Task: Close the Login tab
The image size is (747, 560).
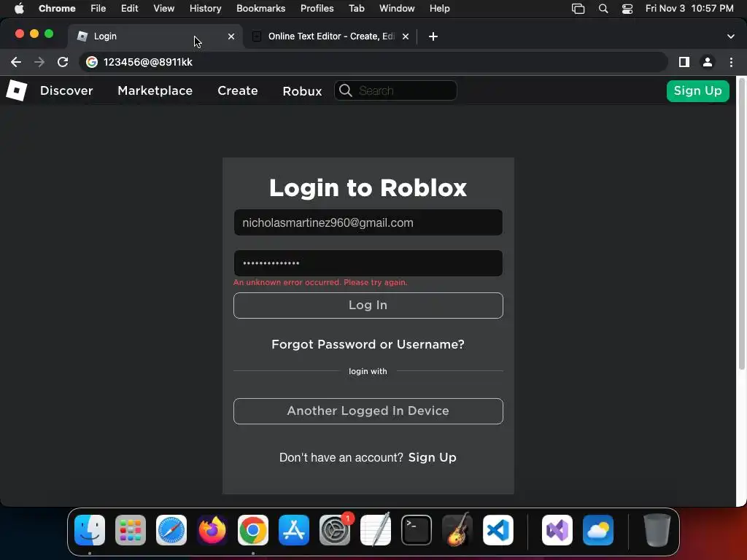Action: (x=231, y=36)
